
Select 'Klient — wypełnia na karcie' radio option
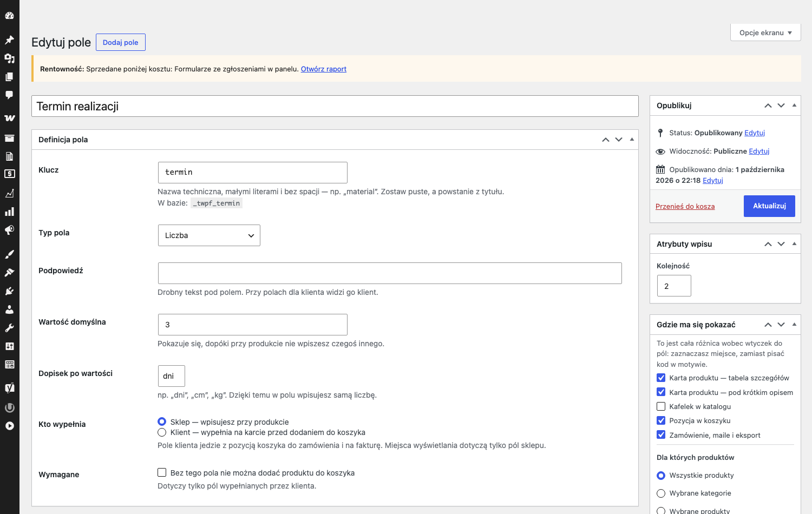[162, 432]
